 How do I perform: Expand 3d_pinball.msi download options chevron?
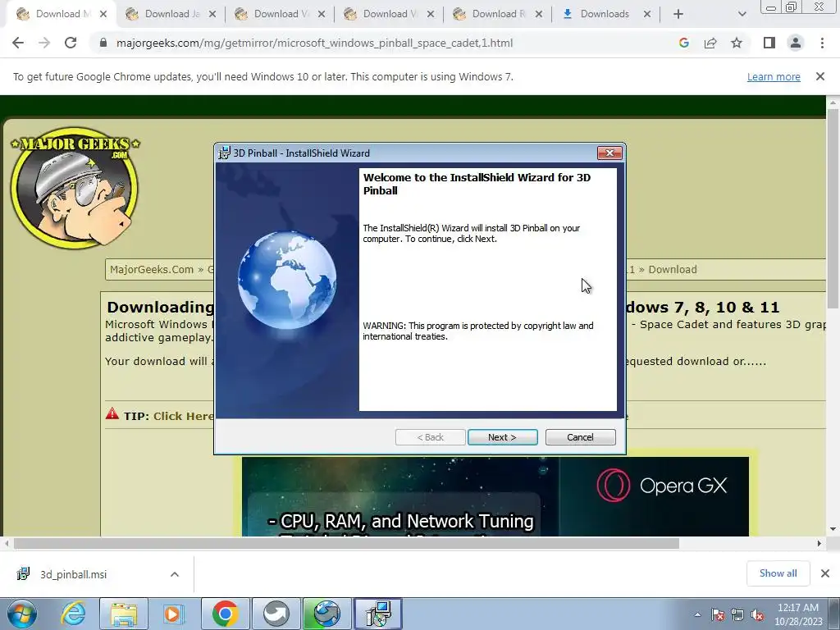point(175,574)
